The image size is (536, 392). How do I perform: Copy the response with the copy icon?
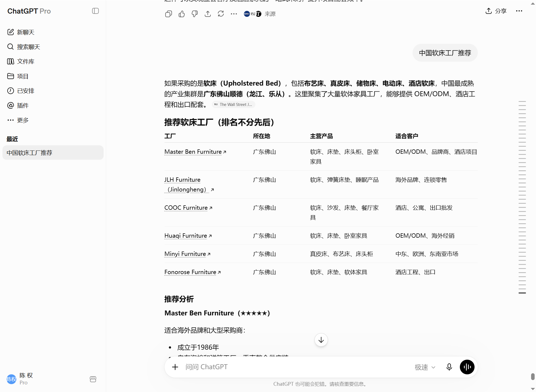(169, 14)
